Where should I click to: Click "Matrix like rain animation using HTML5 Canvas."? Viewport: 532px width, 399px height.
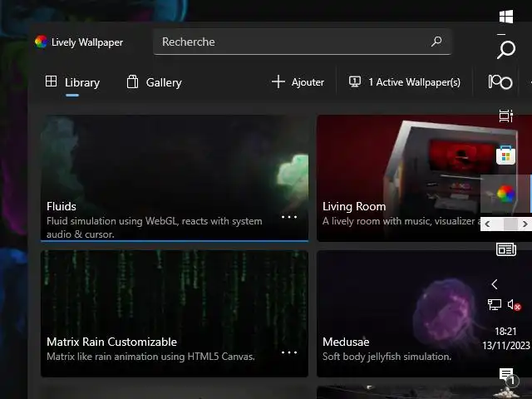(x=150, y=357)
